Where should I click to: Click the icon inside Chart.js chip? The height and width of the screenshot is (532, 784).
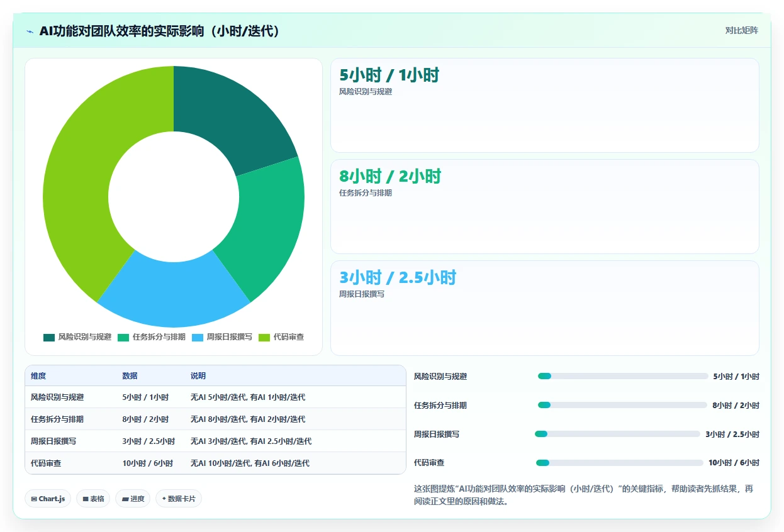click(34, 499)
